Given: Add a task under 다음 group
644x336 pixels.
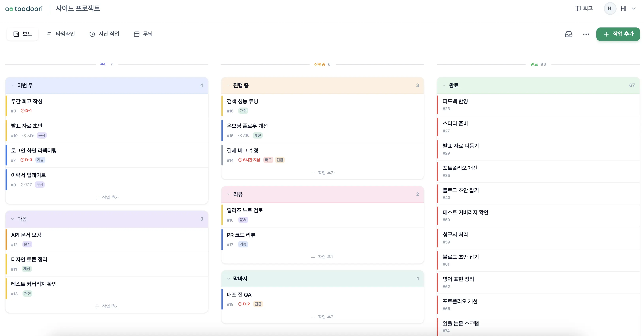Looking at the screenshot, I should 107,306.
